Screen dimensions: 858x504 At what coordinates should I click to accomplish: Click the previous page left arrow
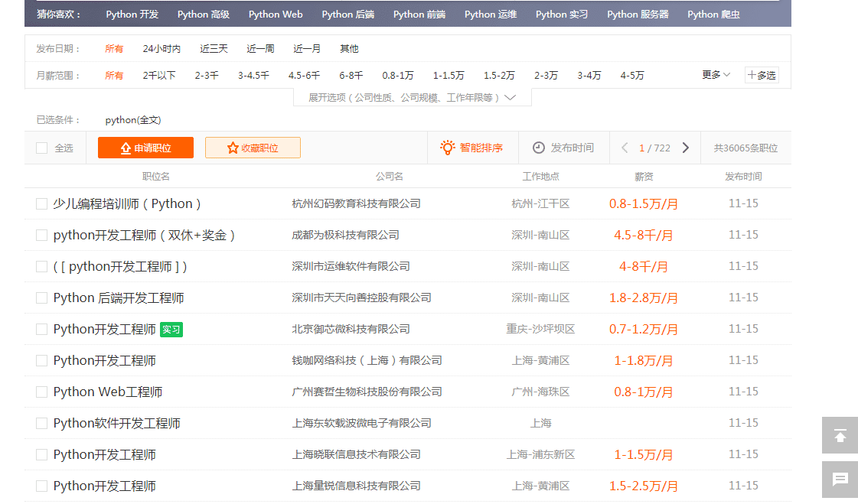click(625, 148)
